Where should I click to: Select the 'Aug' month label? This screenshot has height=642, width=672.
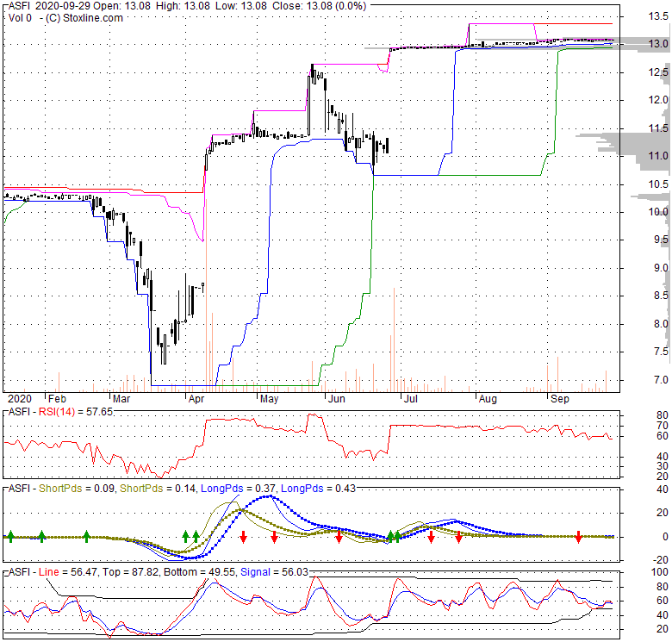coord(488,399)
